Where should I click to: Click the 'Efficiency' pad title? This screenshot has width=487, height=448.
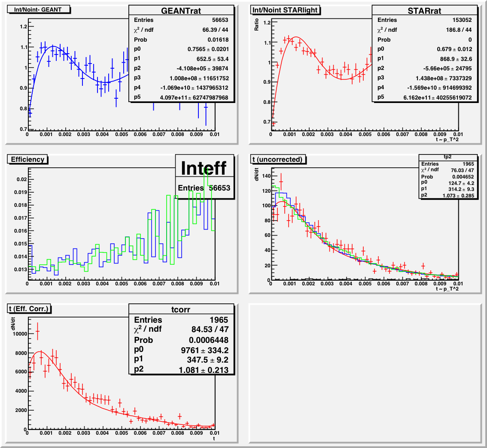[x=27, y=159]
